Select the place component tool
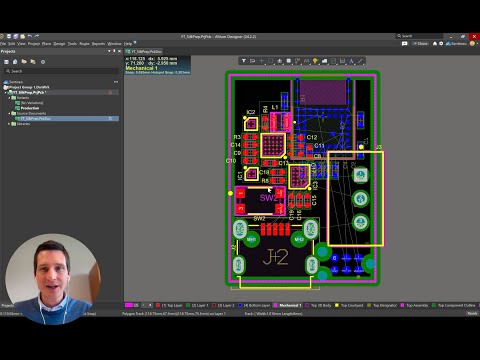 (x=289, y=61)
